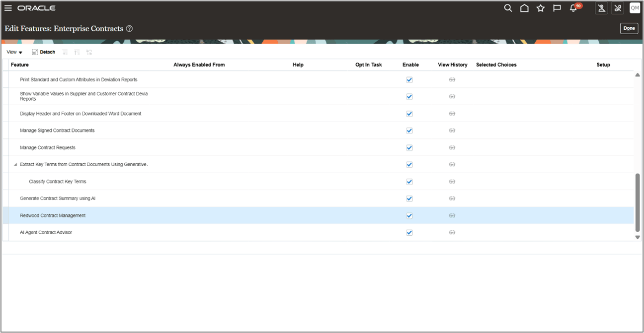Viewport: 644px width, 333px height.
Task: Expand the View menu arrow
Action: [x=20, y=52]
